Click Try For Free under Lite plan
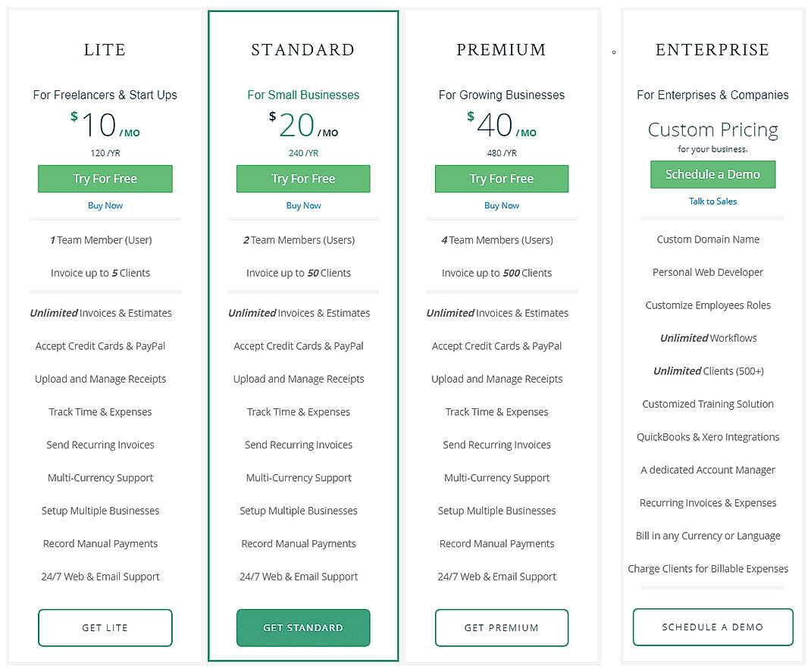 point(105,179)
